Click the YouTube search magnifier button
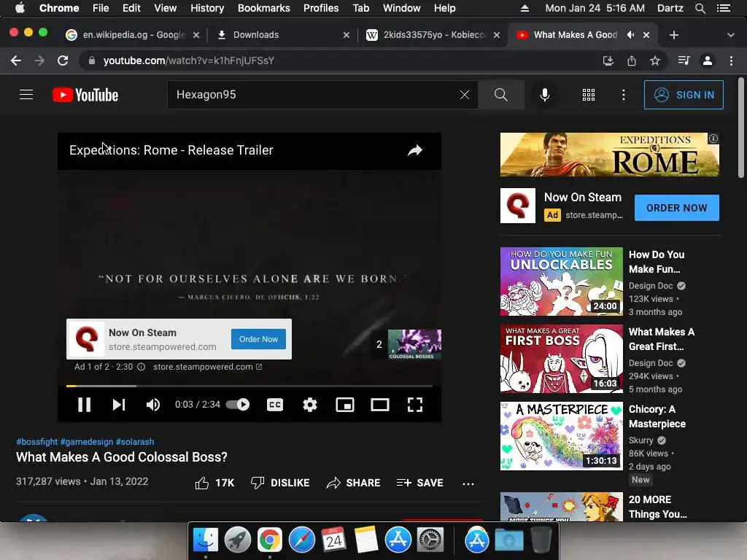The width and height of the screenshot is (747, 560). point(500,95)
